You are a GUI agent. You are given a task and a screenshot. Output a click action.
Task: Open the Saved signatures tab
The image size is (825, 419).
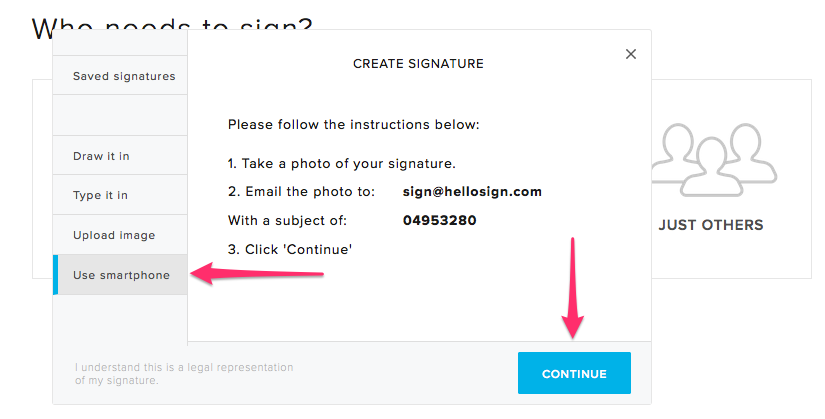click(x=124, y=76)
